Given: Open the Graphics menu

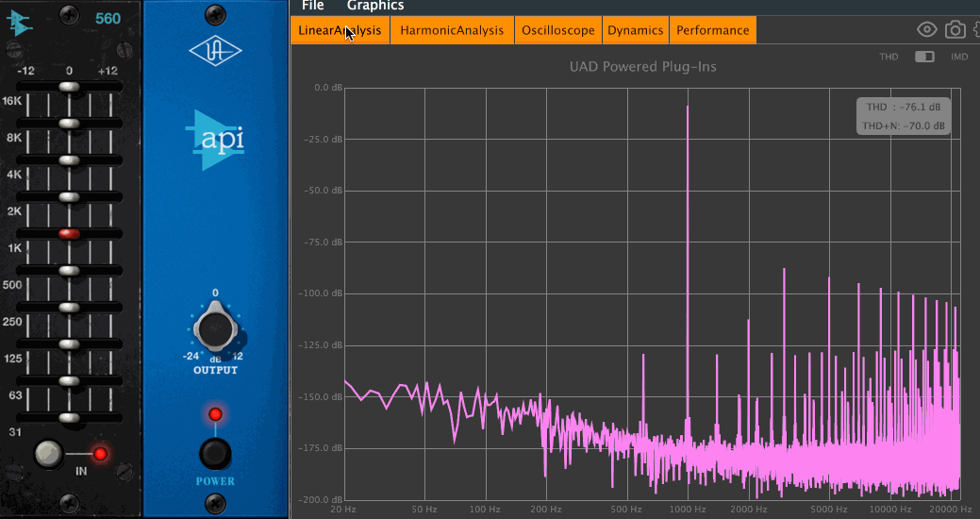Looking at the screenshot, I should (375, 6).
